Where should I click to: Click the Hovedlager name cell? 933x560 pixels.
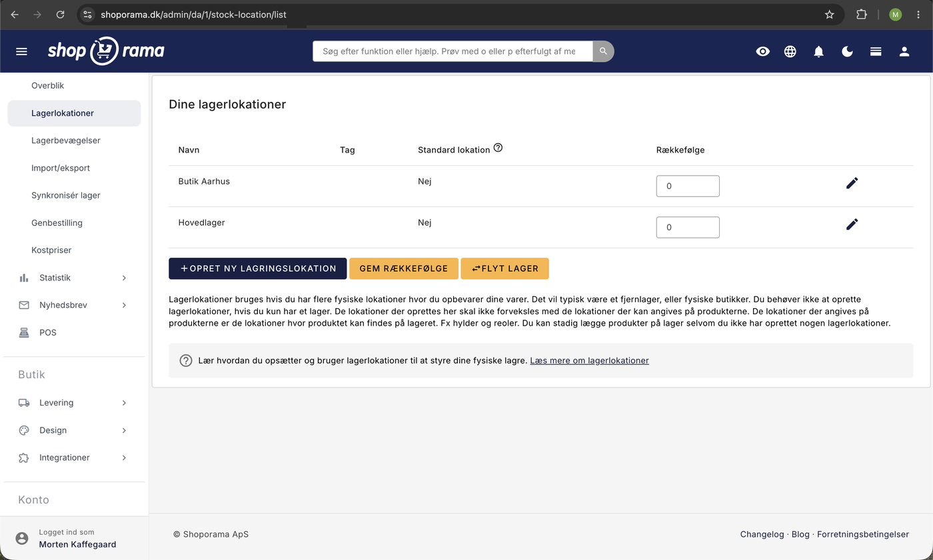(201, 222)
